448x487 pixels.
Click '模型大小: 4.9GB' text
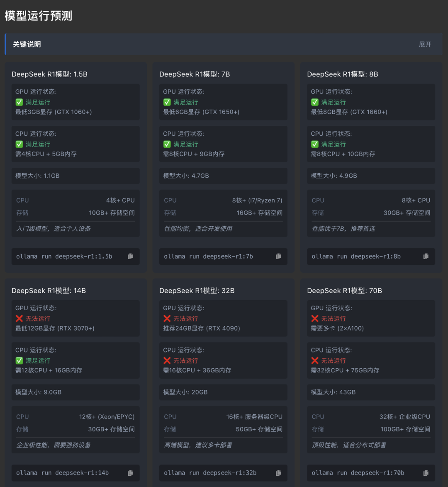(334, 176)
